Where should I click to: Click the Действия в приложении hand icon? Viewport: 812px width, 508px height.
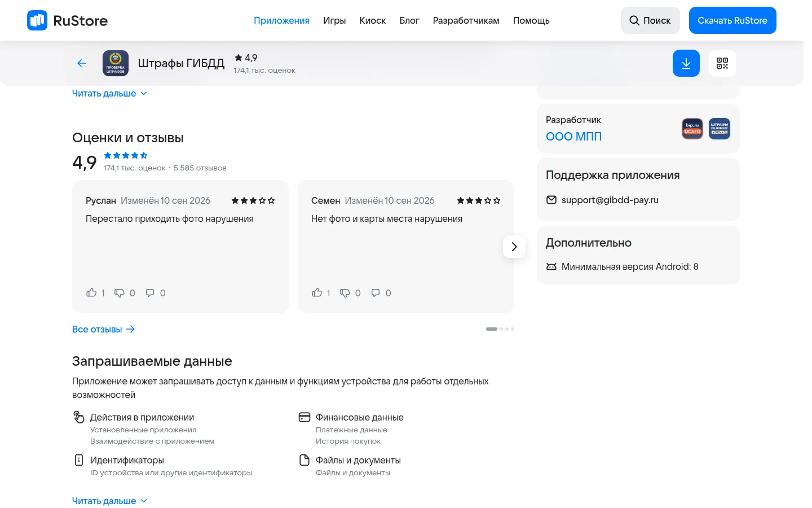79,417
